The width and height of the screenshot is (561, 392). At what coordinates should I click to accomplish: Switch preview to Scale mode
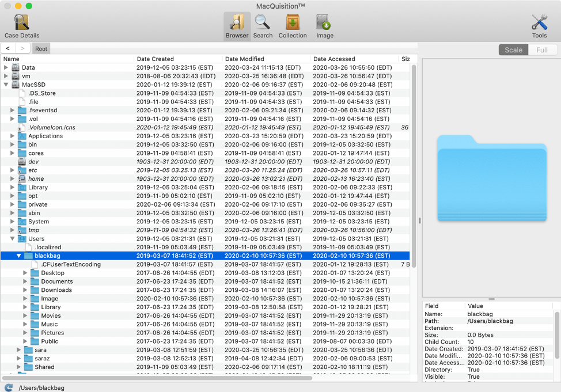(513, 50)
